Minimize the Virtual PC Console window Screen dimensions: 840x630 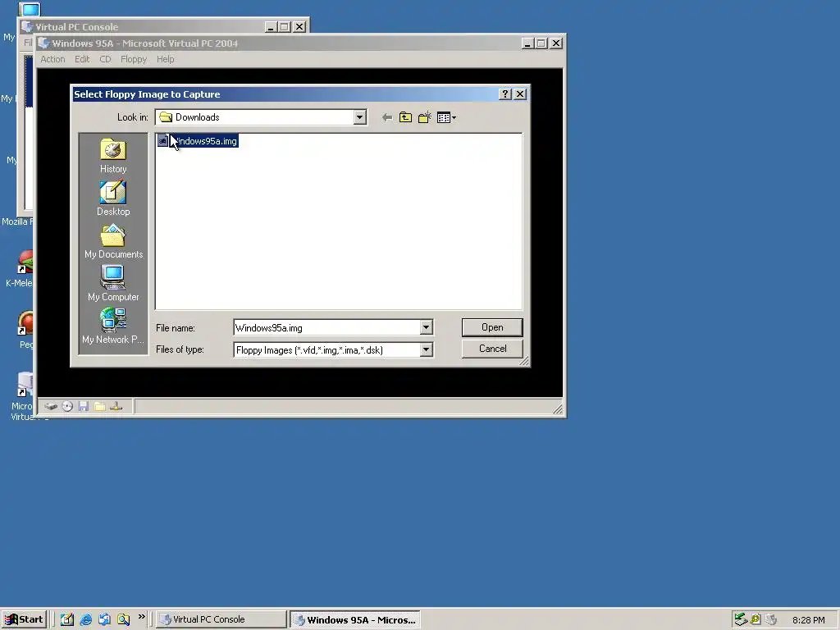(x=271, y=27)
